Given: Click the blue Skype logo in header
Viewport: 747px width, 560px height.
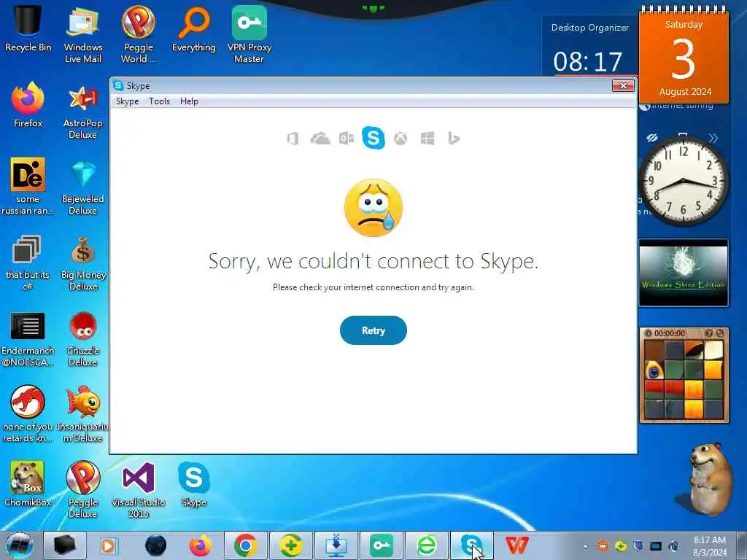Looking at the screenshot, I should [x=373, y=138].
